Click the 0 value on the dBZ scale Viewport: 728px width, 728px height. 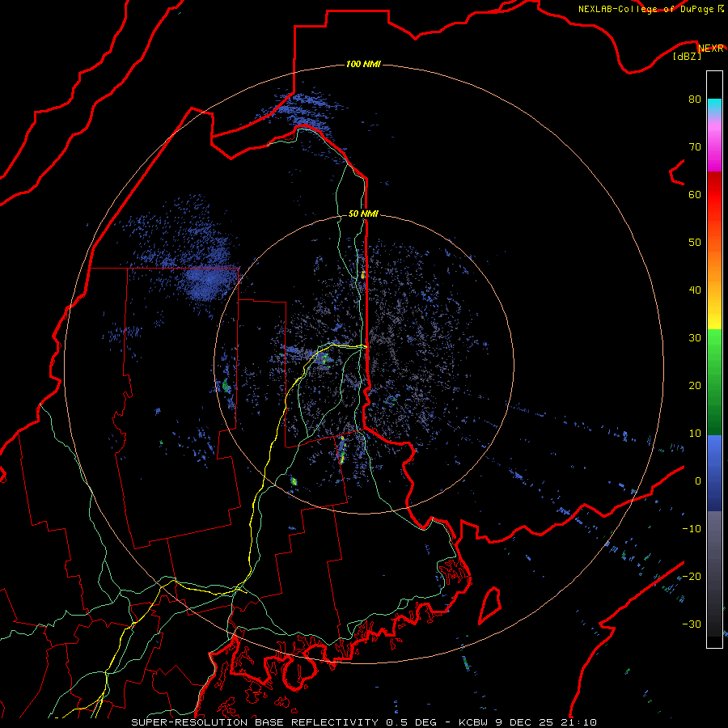698,481
